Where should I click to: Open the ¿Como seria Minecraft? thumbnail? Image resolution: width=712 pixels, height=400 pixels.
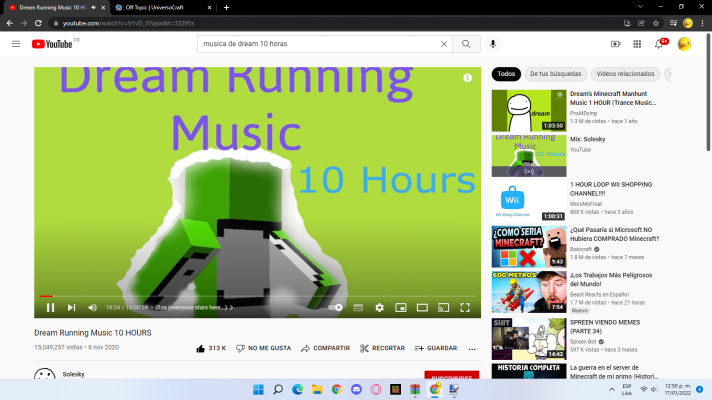pos(529,247)
